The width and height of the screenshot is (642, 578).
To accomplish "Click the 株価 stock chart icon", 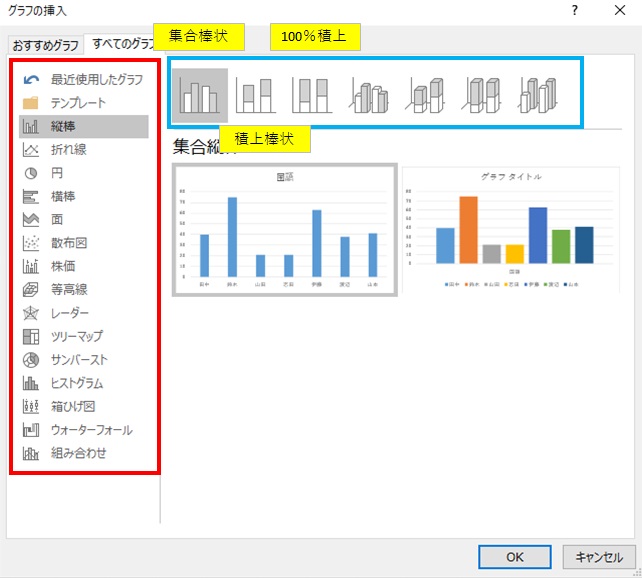I will coord(31,266).
